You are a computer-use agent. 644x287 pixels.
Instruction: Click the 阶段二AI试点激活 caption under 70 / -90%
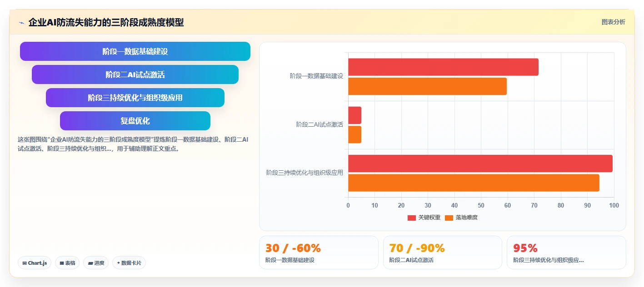[411, 260]
